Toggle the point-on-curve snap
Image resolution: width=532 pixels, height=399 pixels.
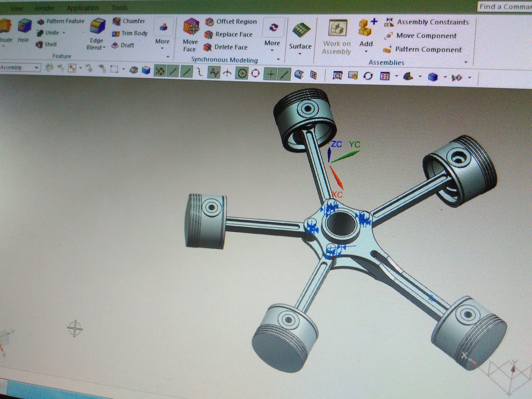284,74
